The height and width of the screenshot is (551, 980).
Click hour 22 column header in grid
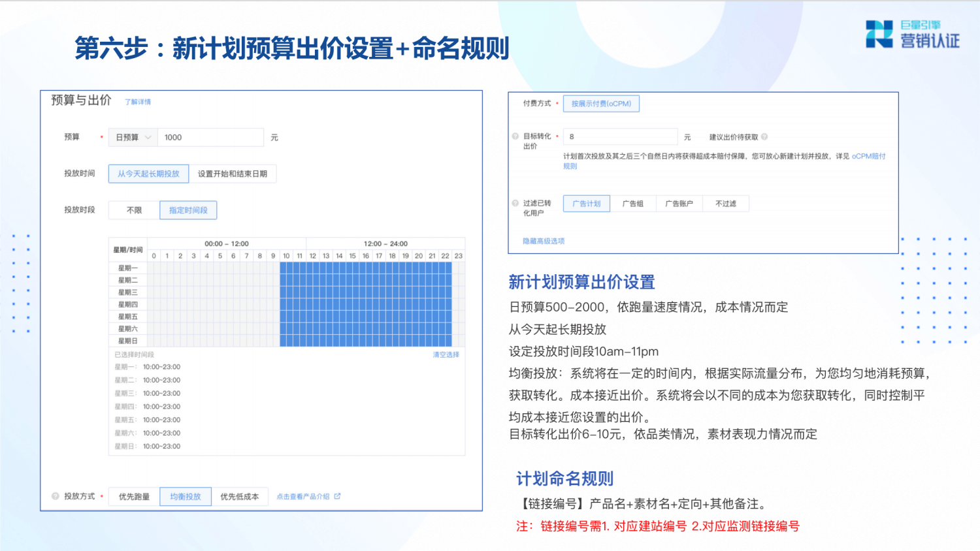pos(445,256)
